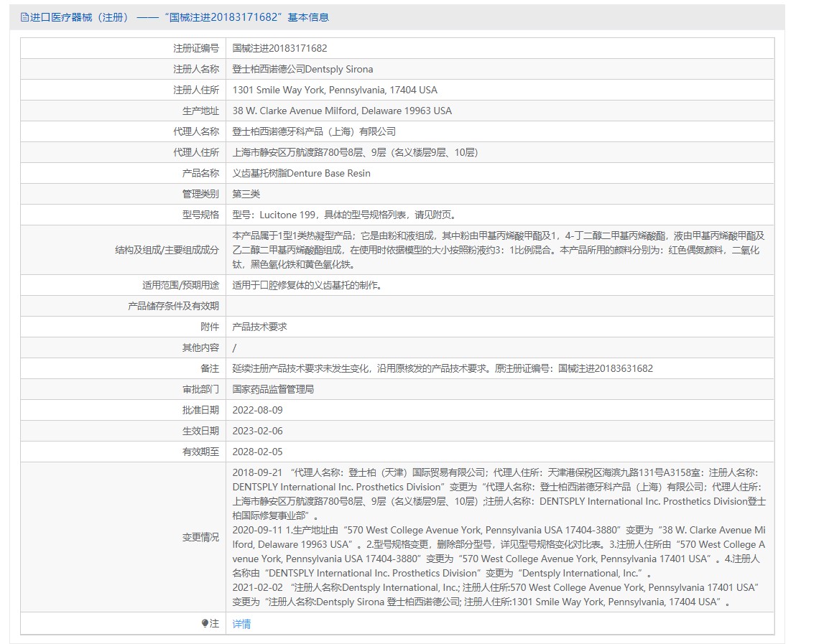Click the document icon beside the page title
Image resolution: width=829 pixels, height=644 pixels.
(24, 17)
